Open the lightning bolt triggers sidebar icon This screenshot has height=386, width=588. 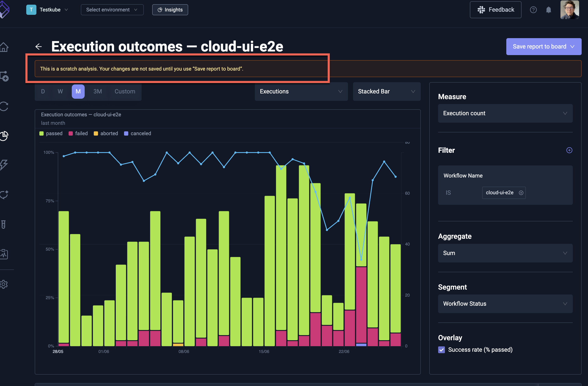coord(4,165)
